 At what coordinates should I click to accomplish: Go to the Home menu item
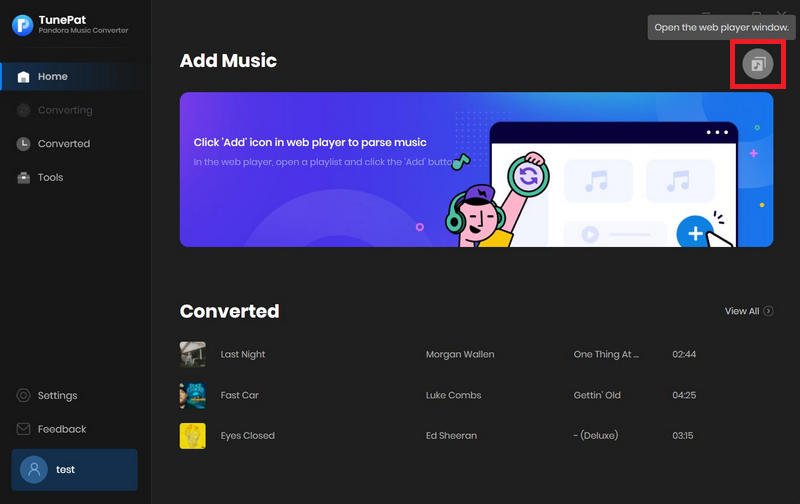click(x=71, y=77)
